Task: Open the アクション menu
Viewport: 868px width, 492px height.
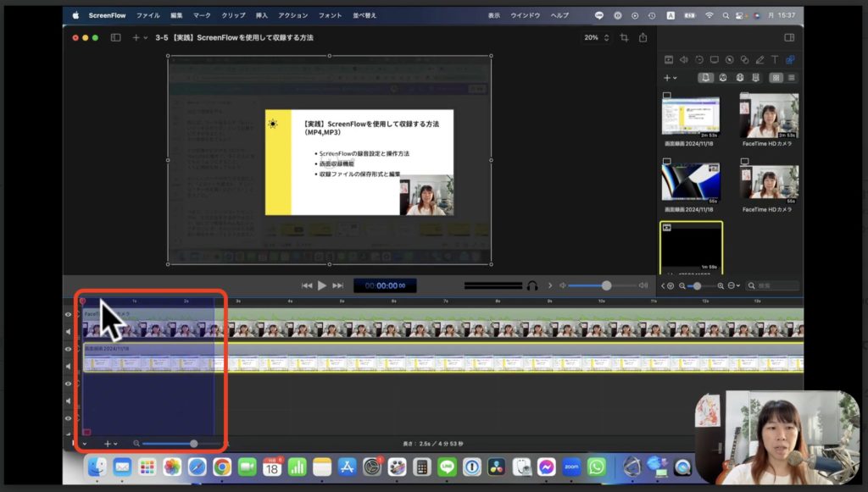Action: pyautogui.click(x=293, y=15)
